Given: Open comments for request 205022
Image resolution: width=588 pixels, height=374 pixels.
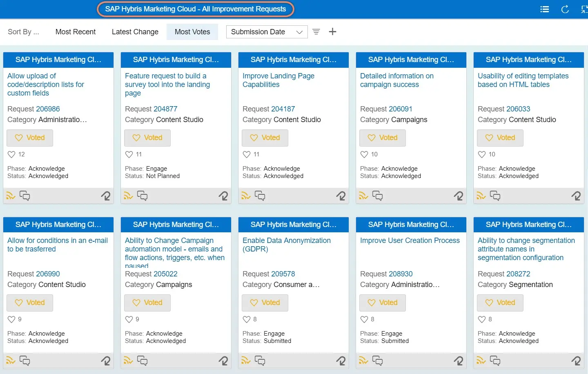Looking at the screenshot, I should point(142,361).
